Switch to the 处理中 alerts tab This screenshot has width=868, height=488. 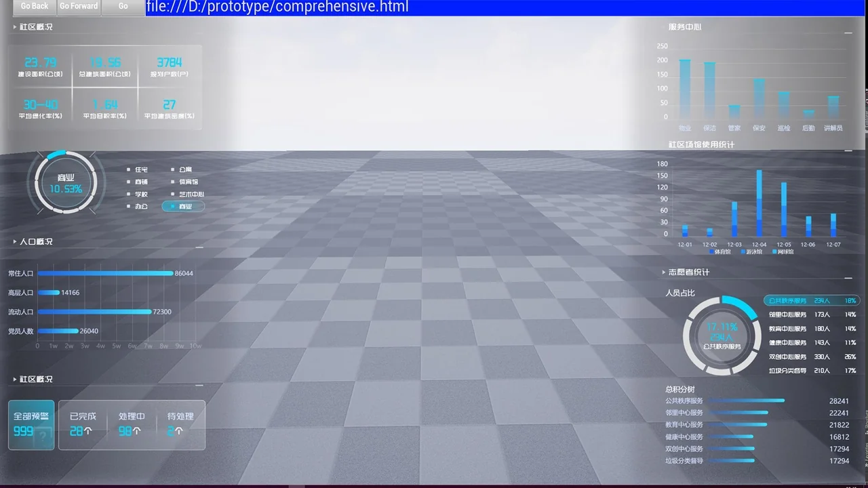(131, 424)
